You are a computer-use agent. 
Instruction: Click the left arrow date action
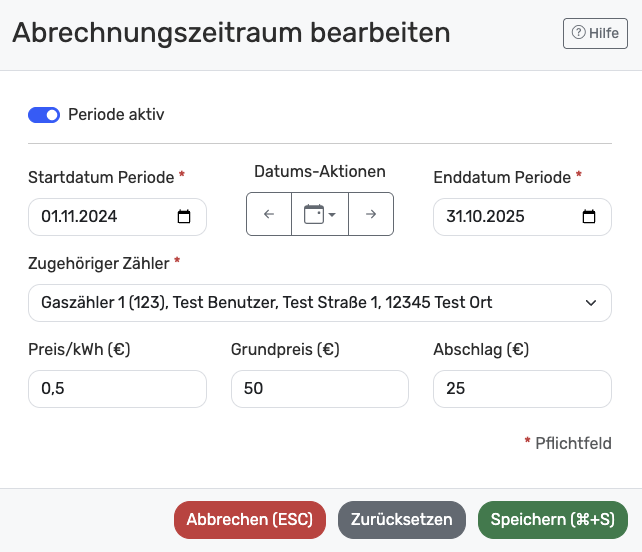click(x=268, y=214)
